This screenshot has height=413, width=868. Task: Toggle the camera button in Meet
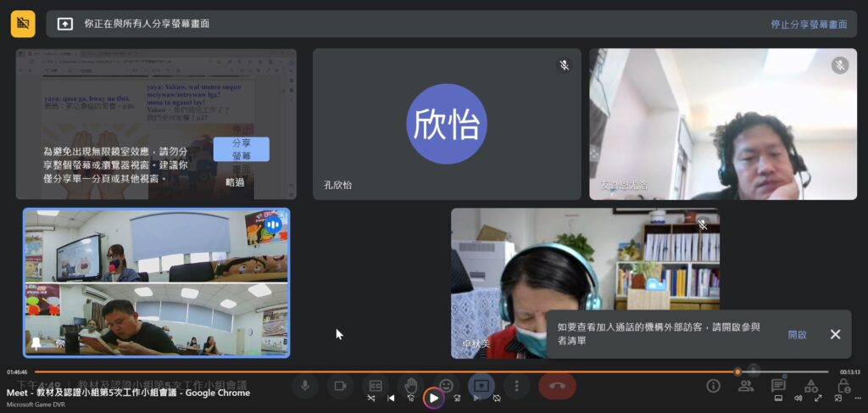[340, 386]
